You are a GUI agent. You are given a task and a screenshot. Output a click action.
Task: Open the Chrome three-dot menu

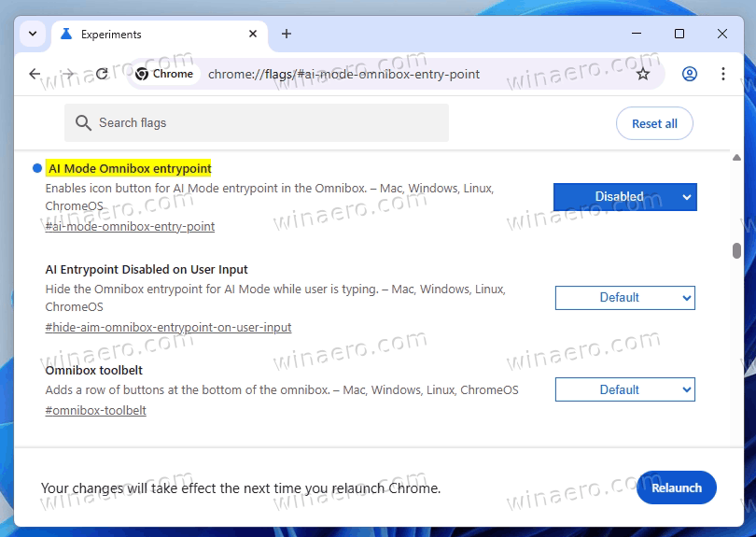click(723, 74)
